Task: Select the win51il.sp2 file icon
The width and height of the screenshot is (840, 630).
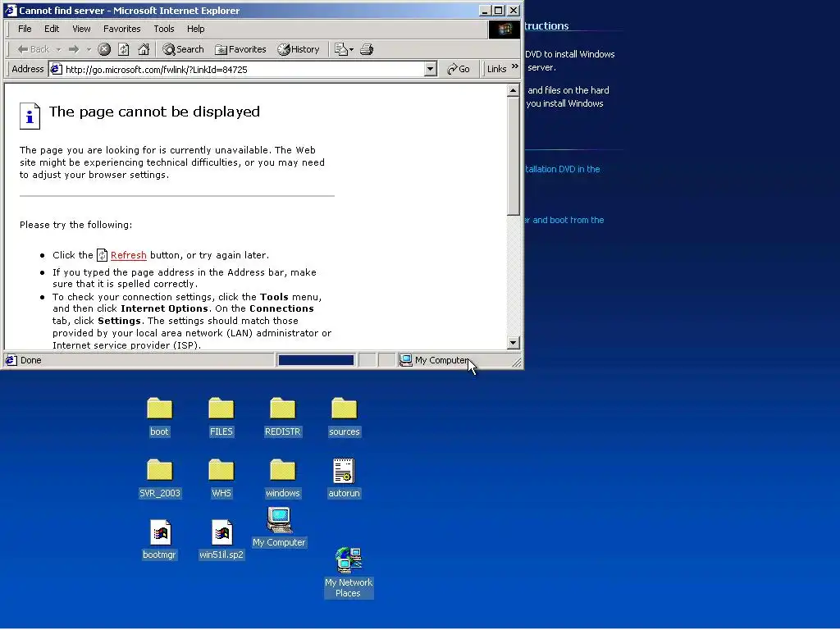Action: tap(221, 540)
